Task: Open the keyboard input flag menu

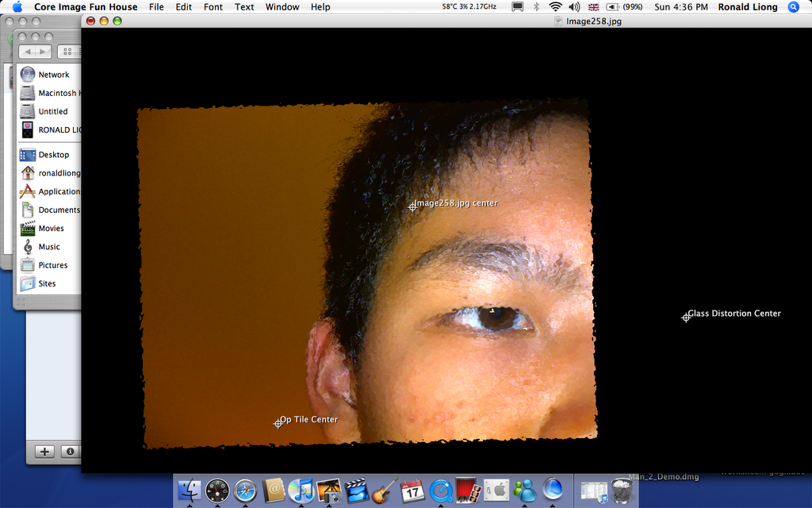Action: coord(593,6)
